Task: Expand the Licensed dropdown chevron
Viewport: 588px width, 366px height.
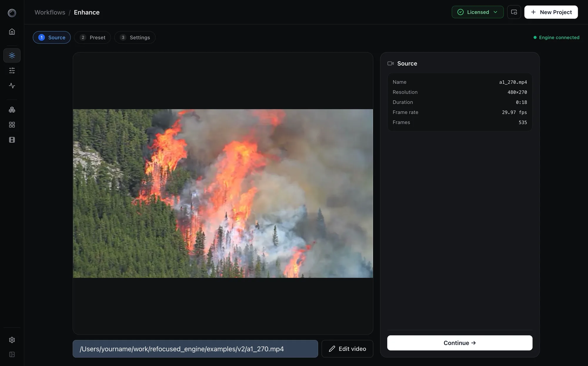Action: 495,12
